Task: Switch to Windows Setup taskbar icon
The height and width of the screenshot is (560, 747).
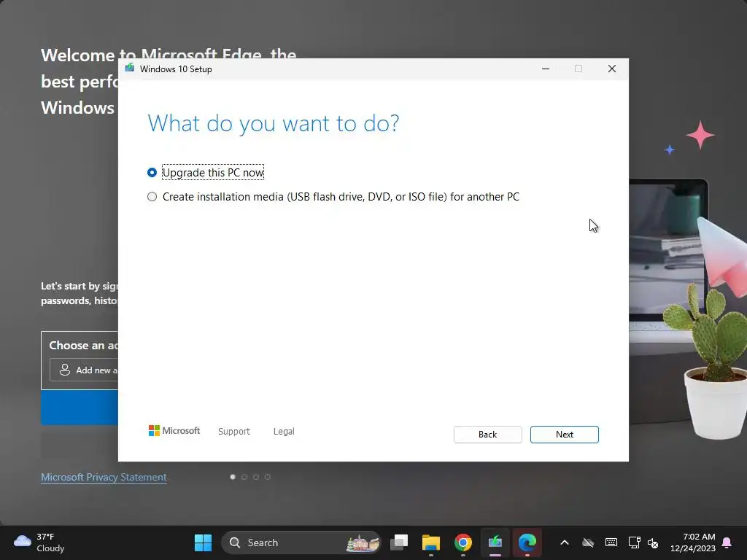Action: point(495,542)
